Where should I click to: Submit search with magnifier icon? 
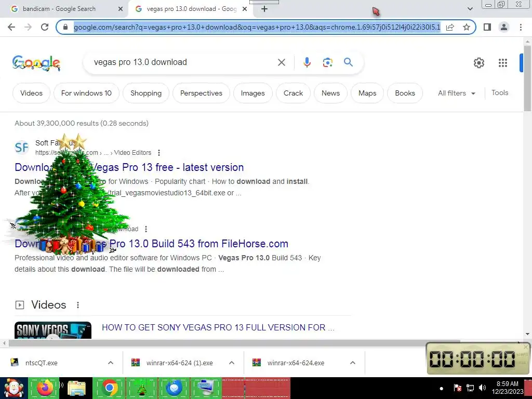(x=348, y=62)
